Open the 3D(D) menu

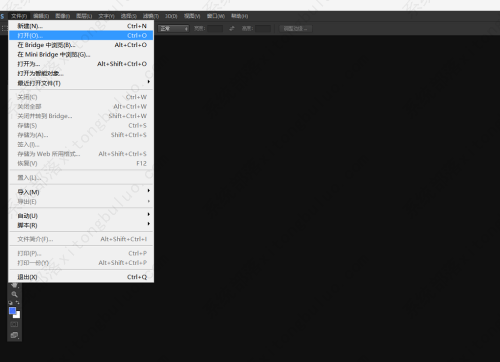click(x=171, y=16)
